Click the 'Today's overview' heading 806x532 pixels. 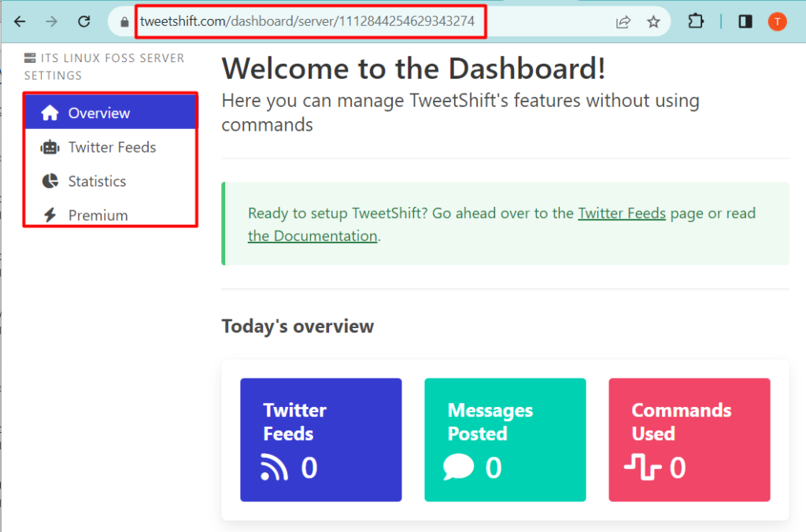click(298, 326)
